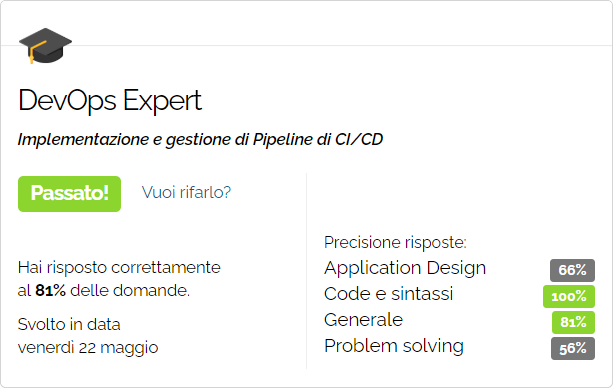Click the bold 81% overall score
The image size is (613, 388).
point(50,291)
